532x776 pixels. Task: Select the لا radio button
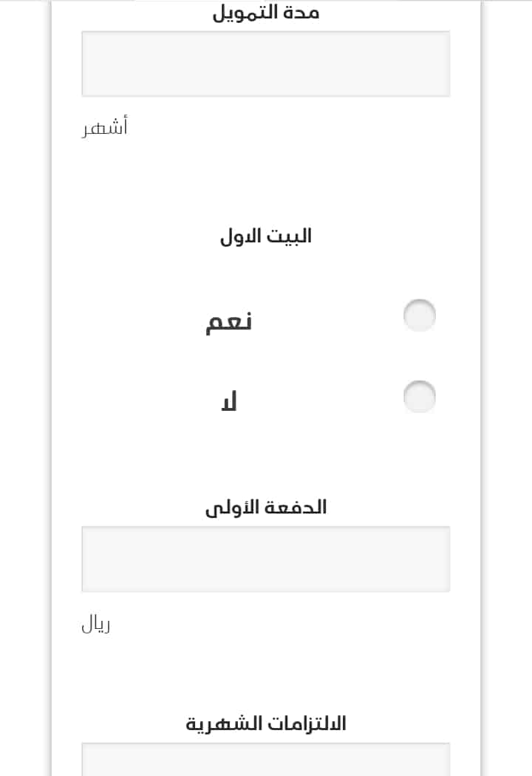[x=419, y=396]
